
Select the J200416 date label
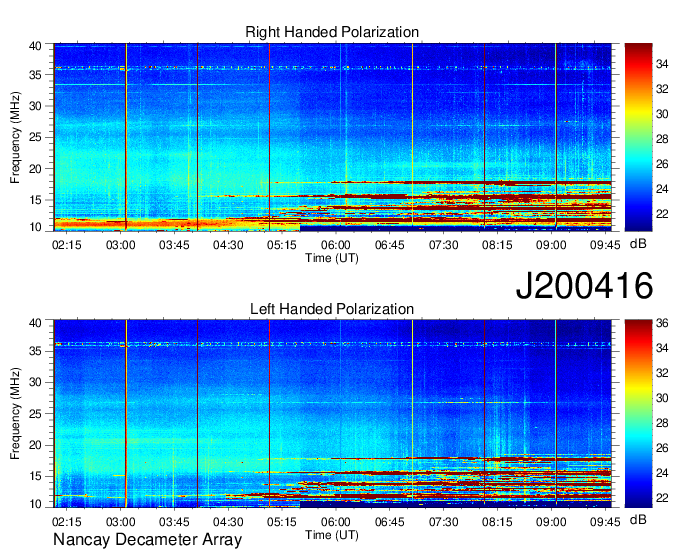tap(584, 285)
